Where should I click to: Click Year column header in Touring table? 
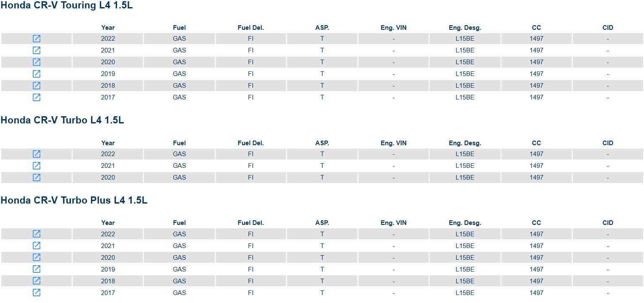point(108,28)
